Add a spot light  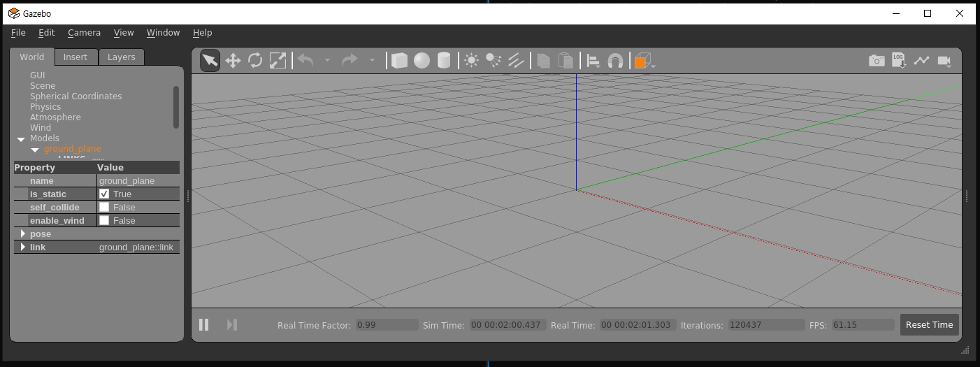(493, 61)
